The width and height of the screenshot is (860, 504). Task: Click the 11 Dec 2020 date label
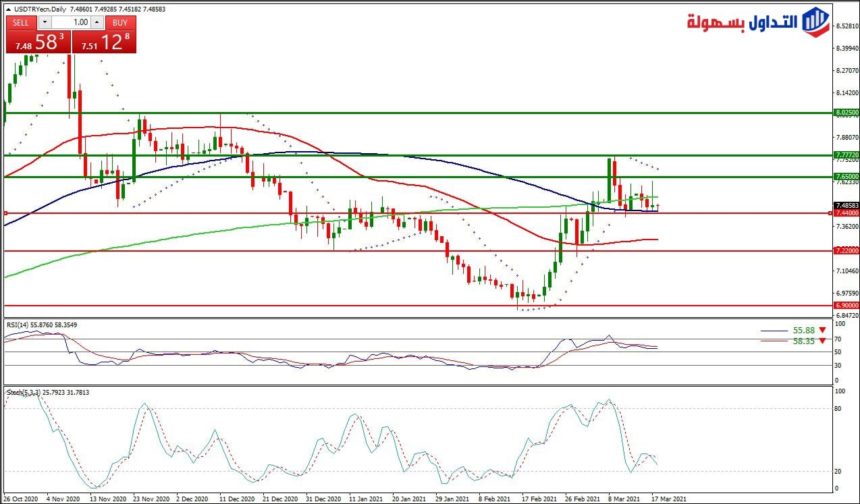tap(236, 499)
